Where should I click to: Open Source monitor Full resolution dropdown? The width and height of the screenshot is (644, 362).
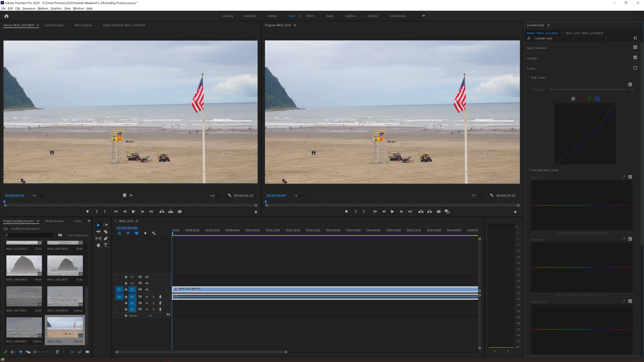coord(216,195)
